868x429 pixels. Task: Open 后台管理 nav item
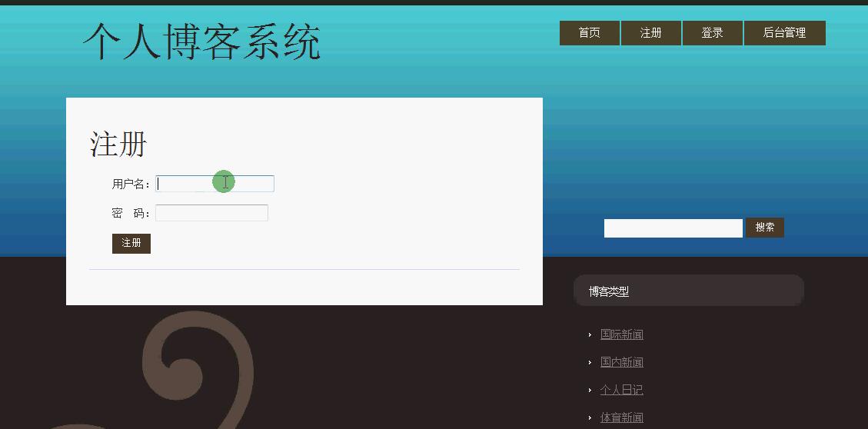coord(784,33)
